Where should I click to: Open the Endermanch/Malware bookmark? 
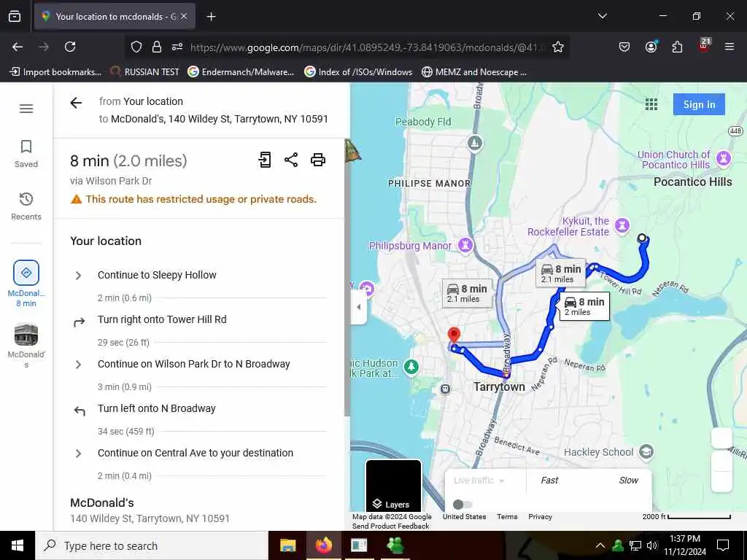[241, 72]
